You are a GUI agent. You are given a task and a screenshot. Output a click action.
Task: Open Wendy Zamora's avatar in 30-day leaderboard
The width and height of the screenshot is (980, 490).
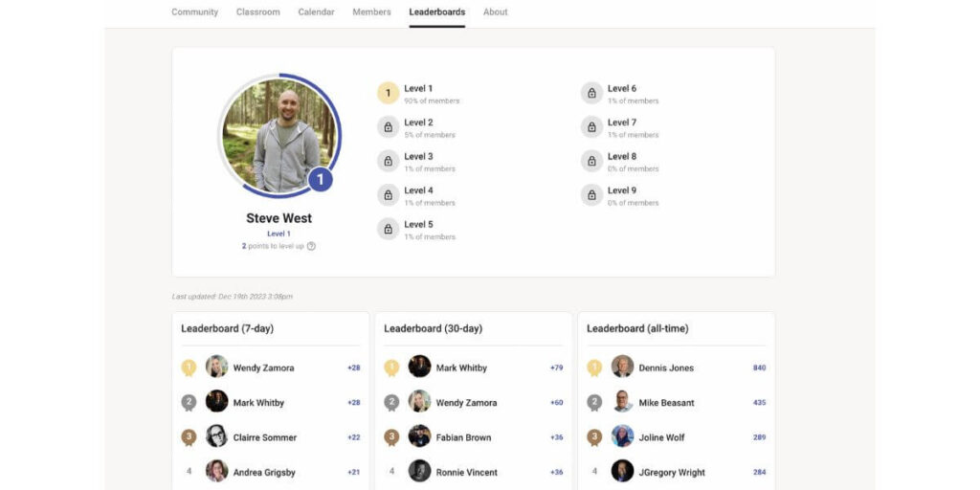[x=419, y=401]
